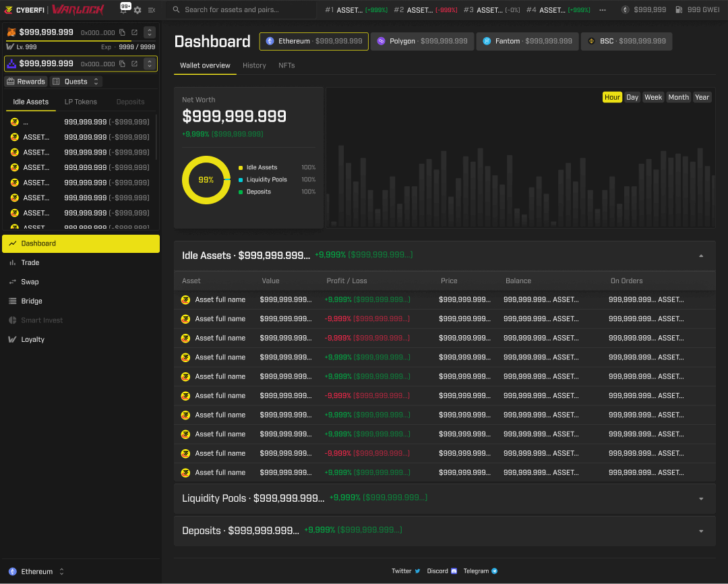
Task: Open CyberFi settings with the gear icon
Action: coord(138,10)
